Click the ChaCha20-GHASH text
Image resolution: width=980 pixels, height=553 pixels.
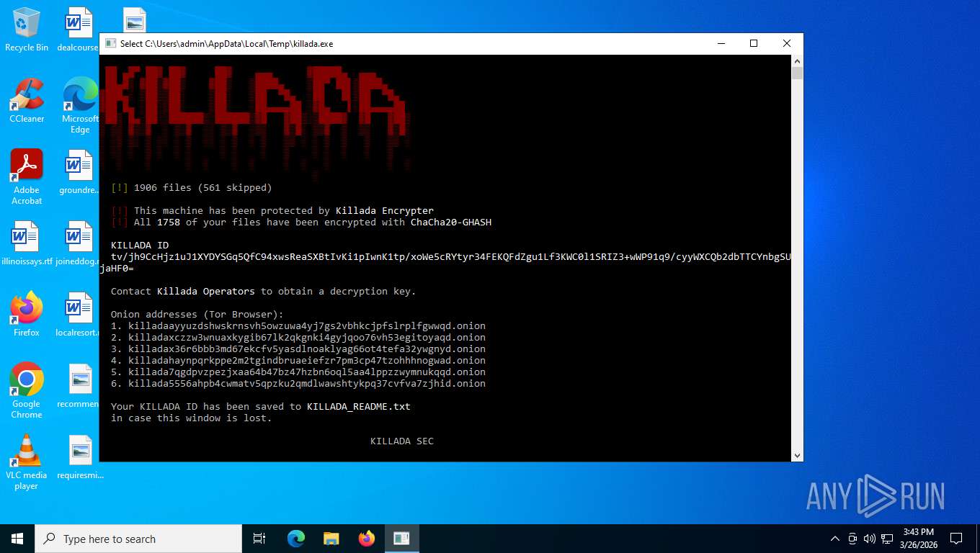(x=451, y=222)
